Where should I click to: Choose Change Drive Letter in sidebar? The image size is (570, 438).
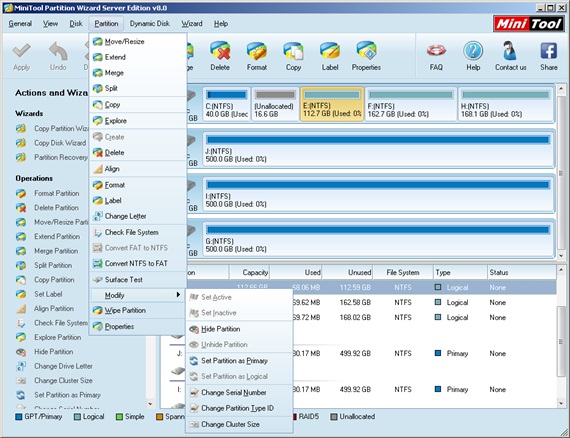pos(63,366)
